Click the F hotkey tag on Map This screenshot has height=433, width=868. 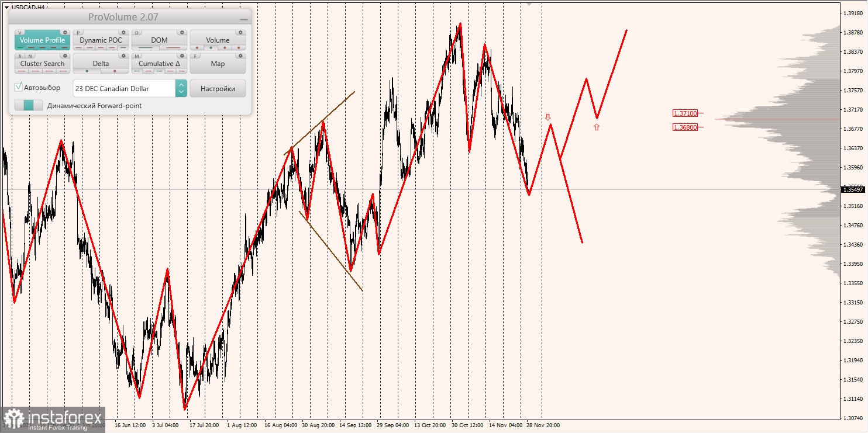click(196, 56)
